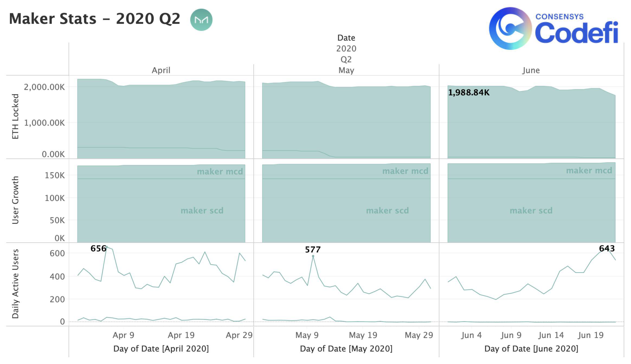Click the Daily Active Users axis title

point(15,284)
